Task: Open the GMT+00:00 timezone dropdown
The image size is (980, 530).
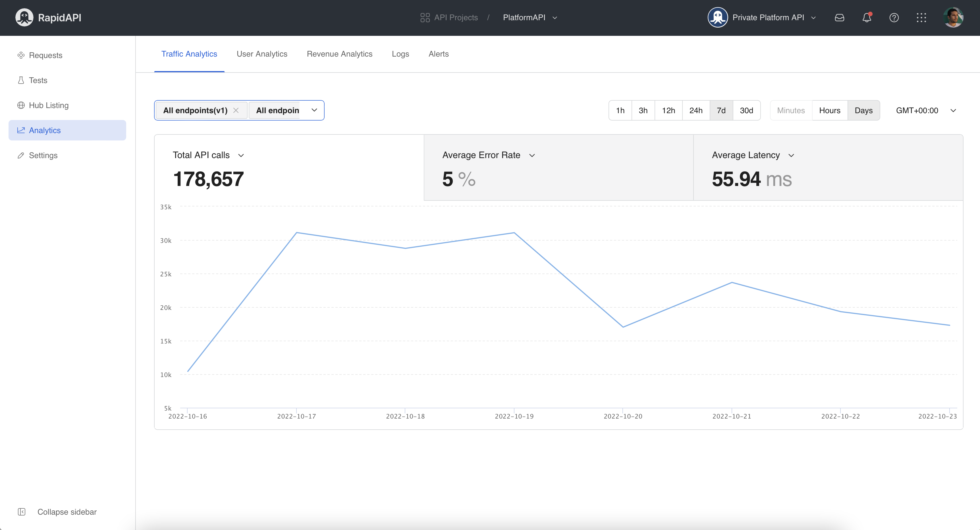Action: click(x=926, y=110)
